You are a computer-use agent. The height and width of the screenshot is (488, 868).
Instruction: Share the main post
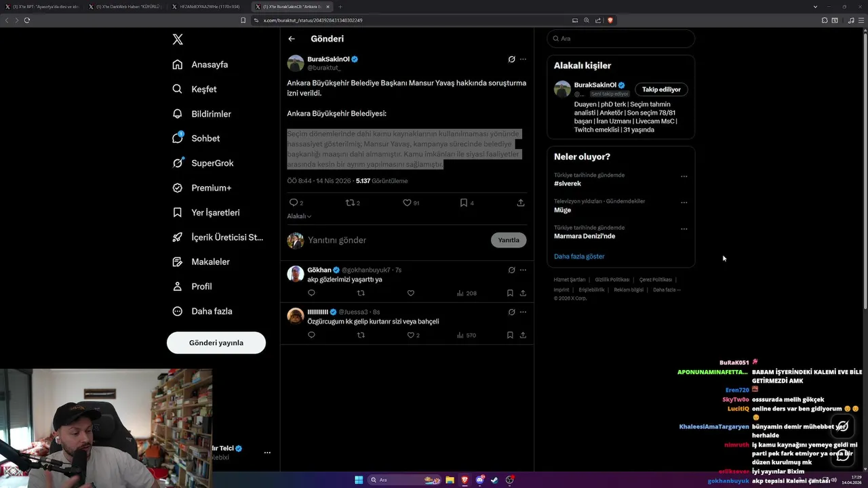521,203
